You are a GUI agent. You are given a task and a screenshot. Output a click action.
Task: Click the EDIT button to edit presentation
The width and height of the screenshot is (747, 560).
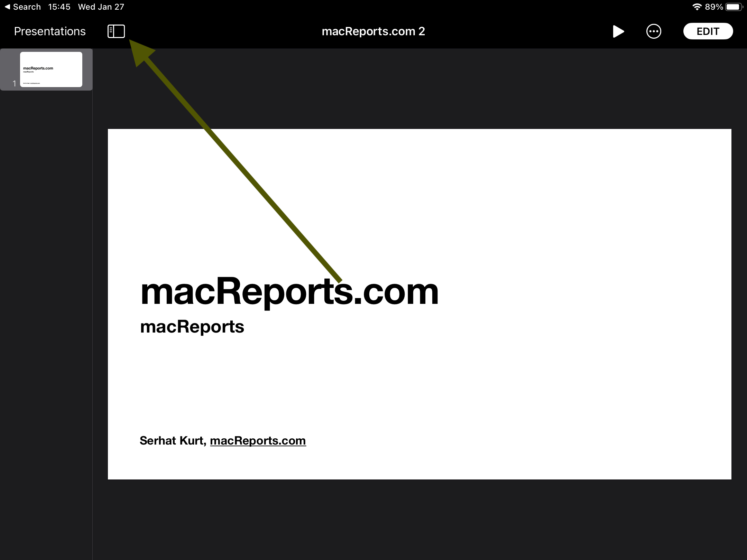(708, 31)
